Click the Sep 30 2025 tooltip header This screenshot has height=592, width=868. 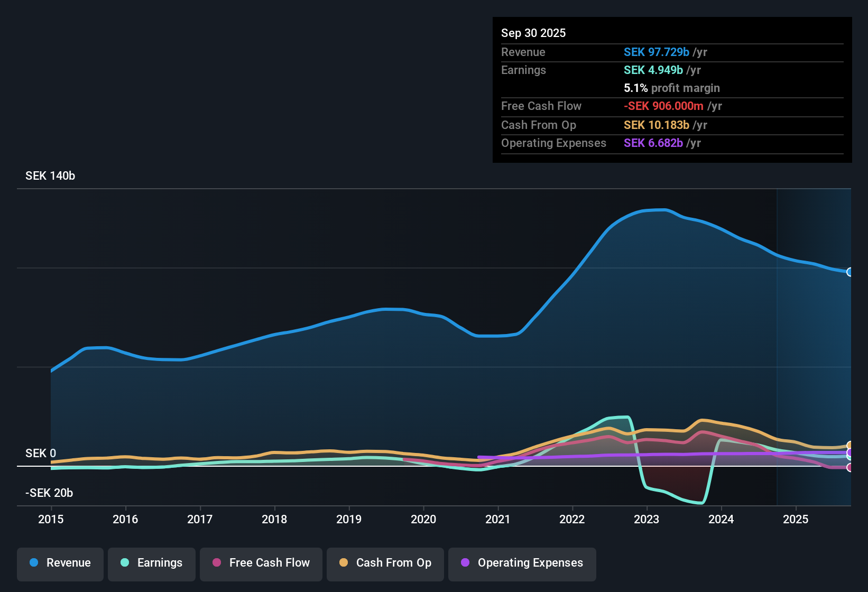pyautogui.click(x=533, y=33)
